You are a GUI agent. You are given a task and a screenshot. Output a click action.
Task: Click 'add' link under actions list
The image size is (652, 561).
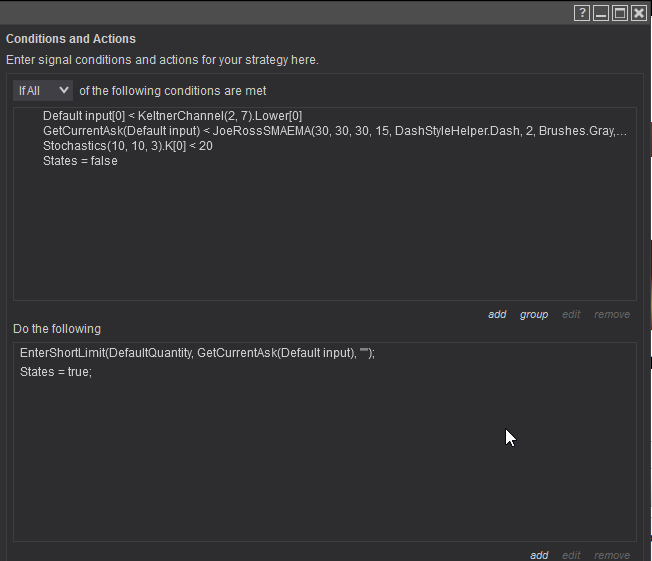[539, 555]
